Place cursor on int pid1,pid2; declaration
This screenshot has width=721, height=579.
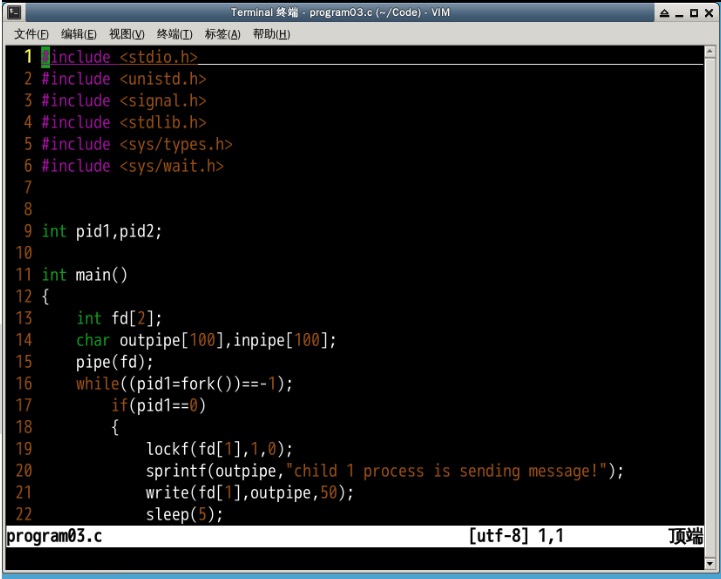(101, 231)
